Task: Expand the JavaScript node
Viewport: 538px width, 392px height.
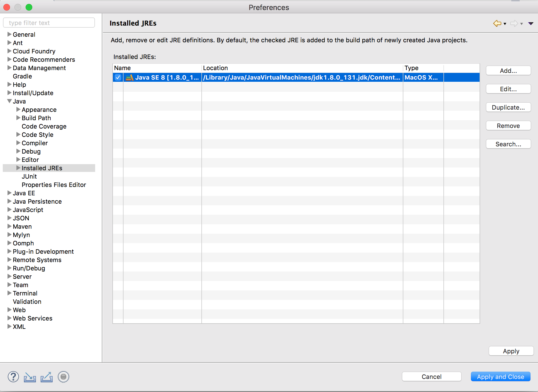Action: [x=9, y=209]
